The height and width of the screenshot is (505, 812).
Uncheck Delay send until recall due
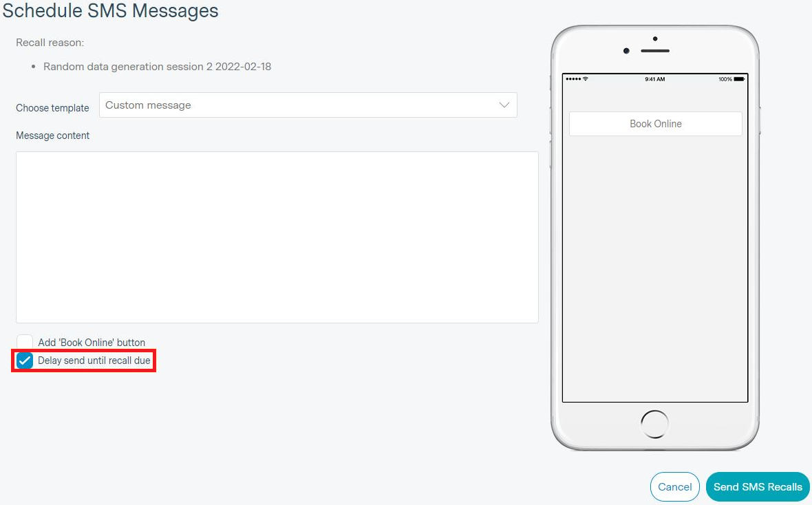coord(24,361)
